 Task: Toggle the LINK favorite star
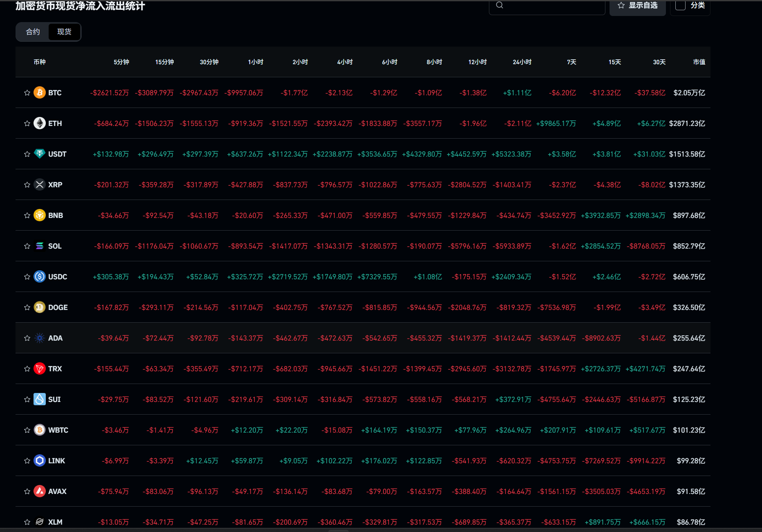[27, 461]
